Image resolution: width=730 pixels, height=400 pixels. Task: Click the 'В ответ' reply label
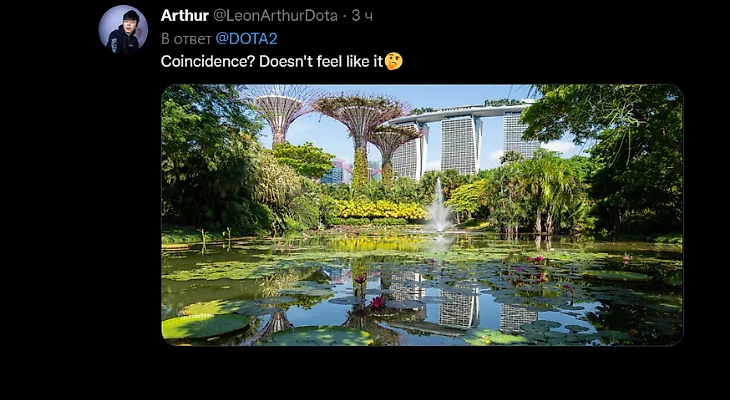click(x=186, y=39)
